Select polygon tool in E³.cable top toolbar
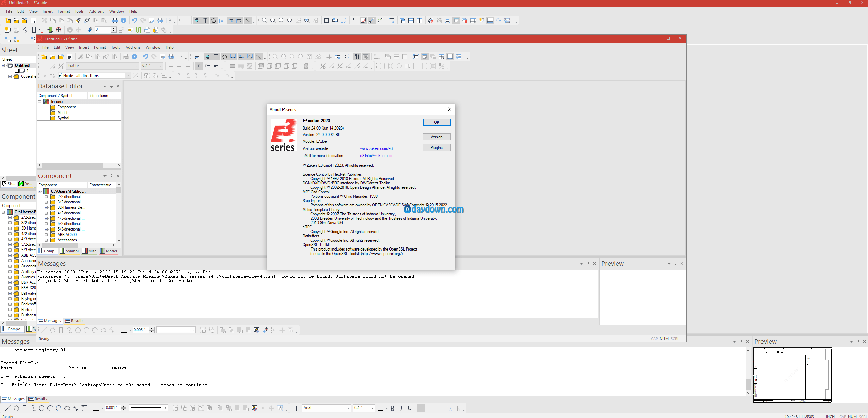 (x=214, y=21)
